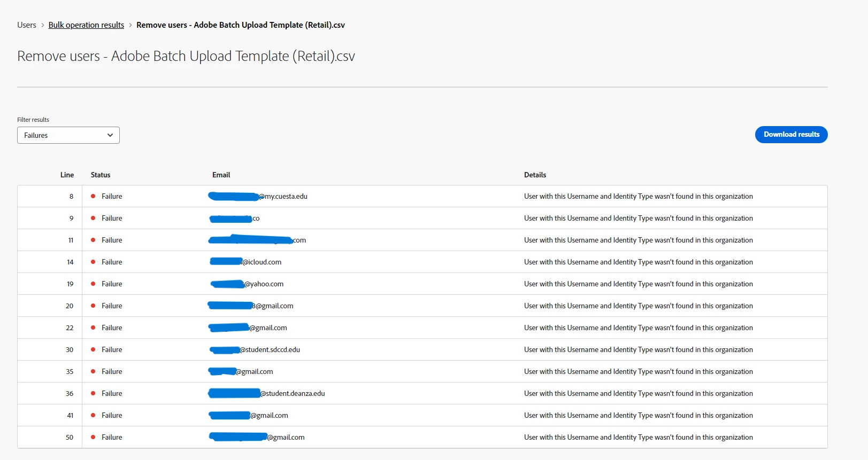
Task: Click the yahoo.com email in line 19
Action: 247,284
